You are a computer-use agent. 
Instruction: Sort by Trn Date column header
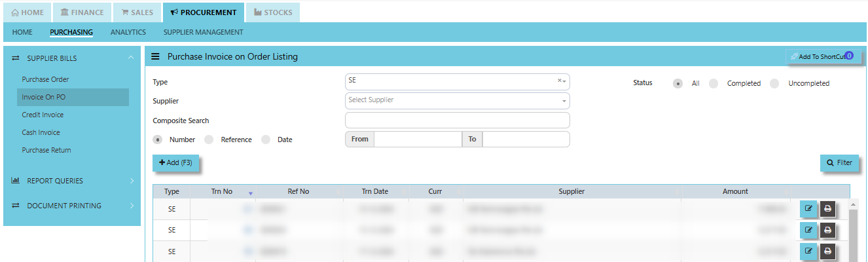(375, 191)
